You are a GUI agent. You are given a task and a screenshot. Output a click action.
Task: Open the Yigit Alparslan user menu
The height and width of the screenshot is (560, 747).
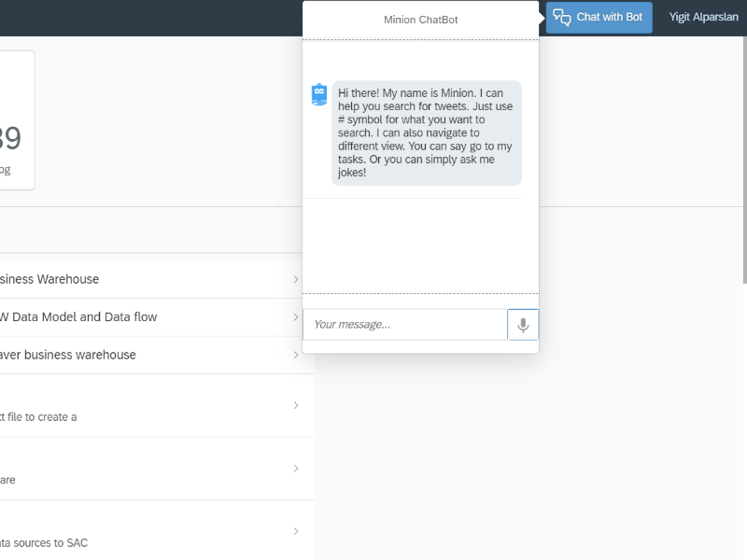click(703, 18)
